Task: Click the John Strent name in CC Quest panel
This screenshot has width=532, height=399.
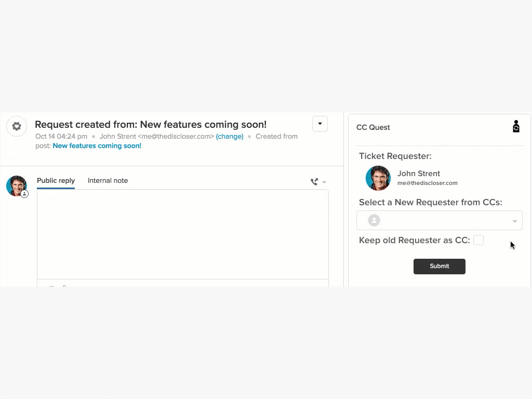Action: [x=419, y=174]
